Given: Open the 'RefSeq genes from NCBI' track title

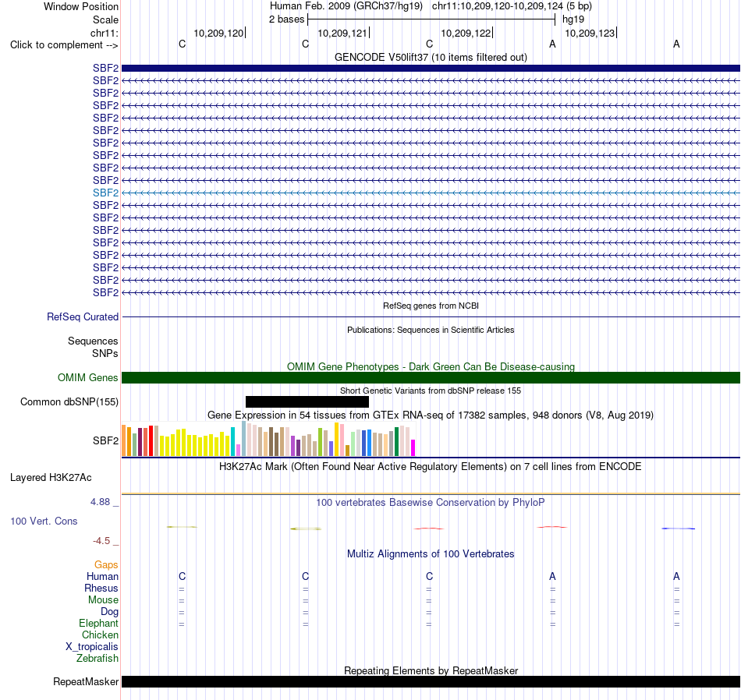Looking at the screenshot, I should (431, 306).
